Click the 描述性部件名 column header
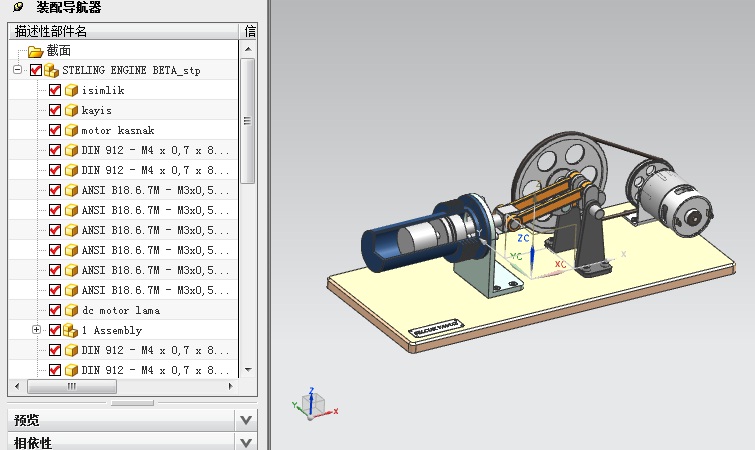755x450 pixels. [123, 32]
